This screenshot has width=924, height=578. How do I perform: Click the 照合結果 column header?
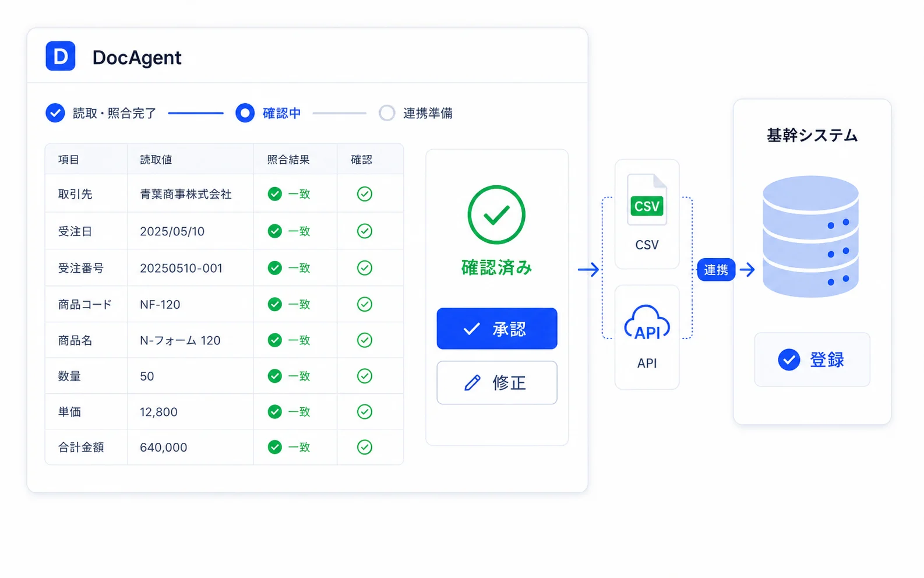[288, 160]
